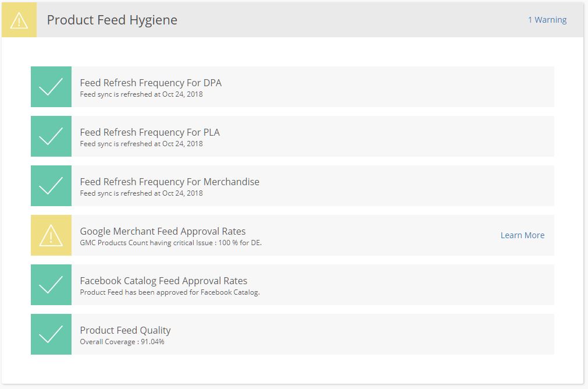588x389 pixels.
Task: Click the Product Feed Hygiene header warning icon
Action: pyautogui.click(x=19, y=20)
